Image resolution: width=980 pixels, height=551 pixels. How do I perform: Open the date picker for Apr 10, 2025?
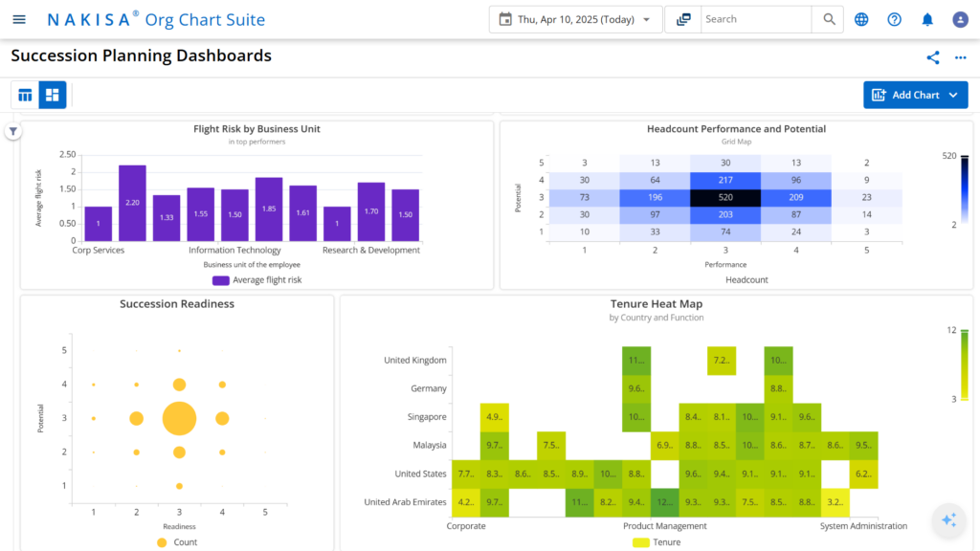click(574, 19)
